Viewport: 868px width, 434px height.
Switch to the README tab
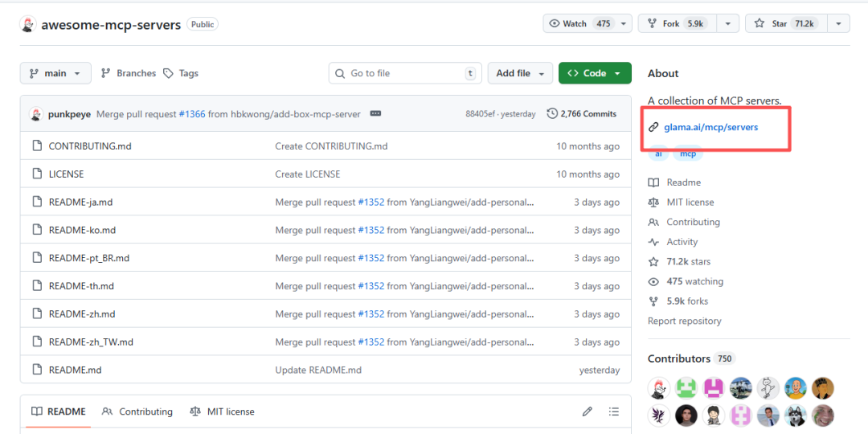[x=58, y=411]
